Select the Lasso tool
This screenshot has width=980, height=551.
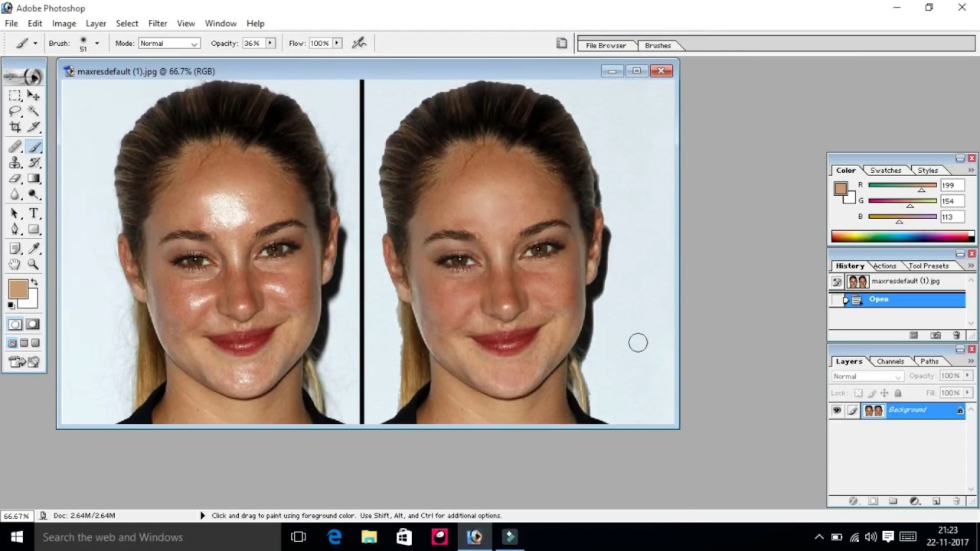15,112
